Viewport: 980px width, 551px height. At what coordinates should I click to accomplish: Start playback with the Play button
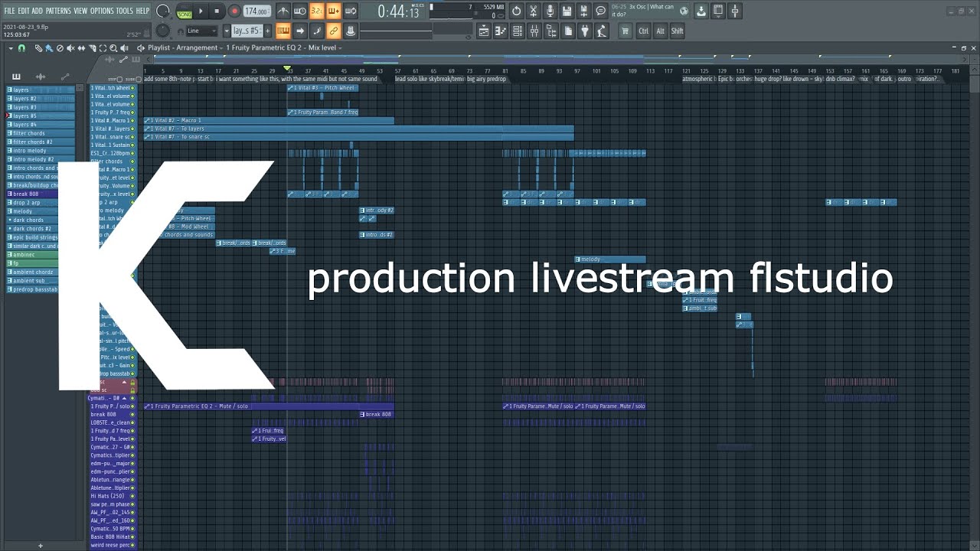pos(201,11)
